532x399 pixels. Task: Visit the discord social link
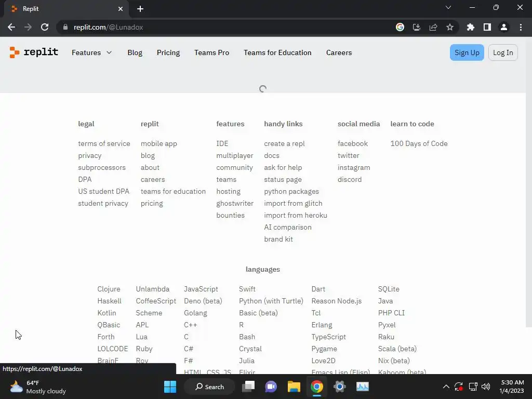tap(350, 179)
